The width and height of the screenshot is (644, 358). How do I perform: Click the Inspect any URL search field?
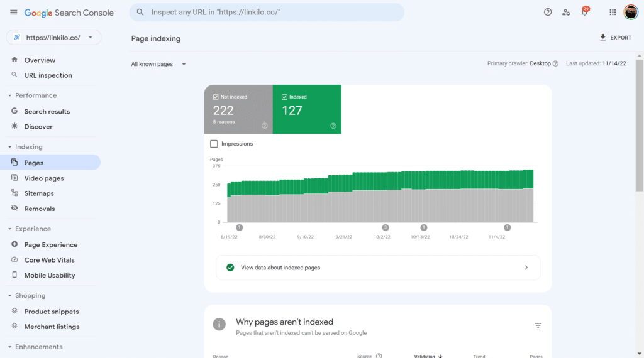(267, 13)
